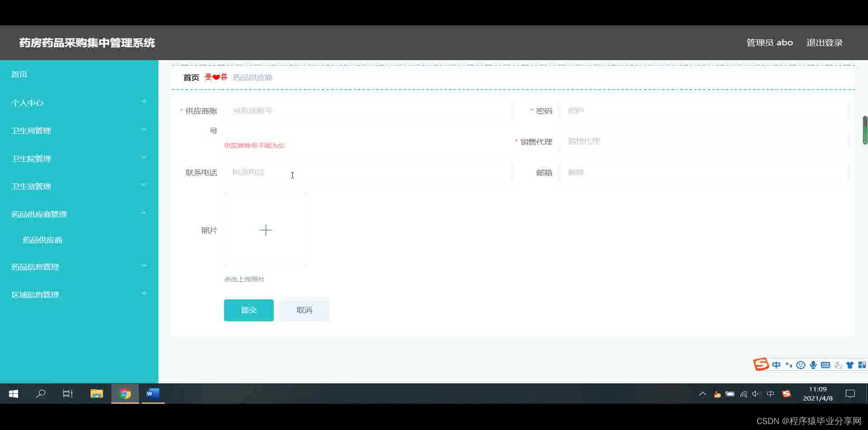Open volume tray icon
868x430 pixels.
click(x=756, y=394)
